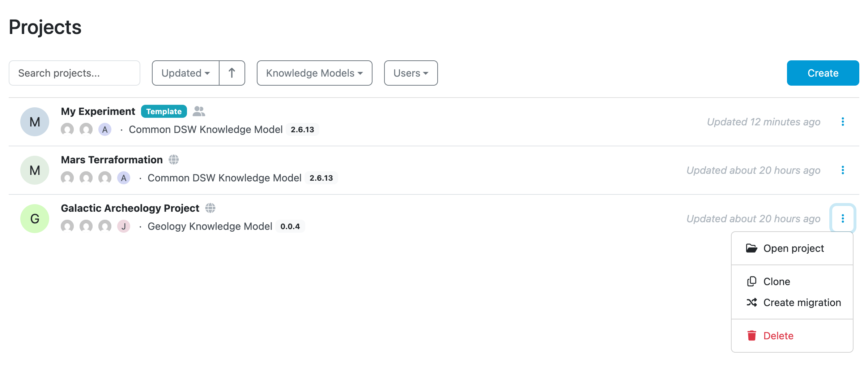Image resolution: width=868 pixels, height=387 pixels.
Task: Click first gray user avatar in My Experiment
Action: [67, 129]
